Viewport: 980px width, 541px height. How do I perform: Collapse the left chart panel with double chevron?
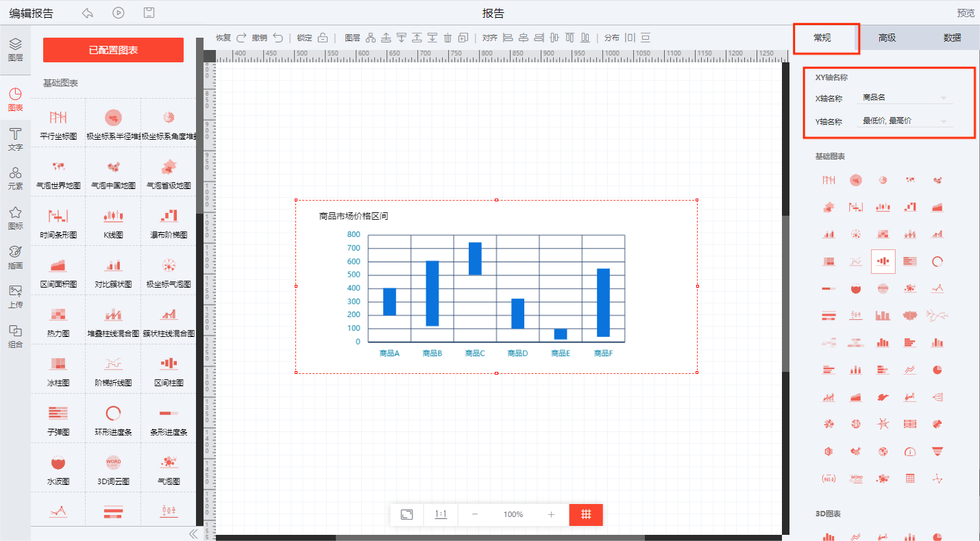(193, 533)
